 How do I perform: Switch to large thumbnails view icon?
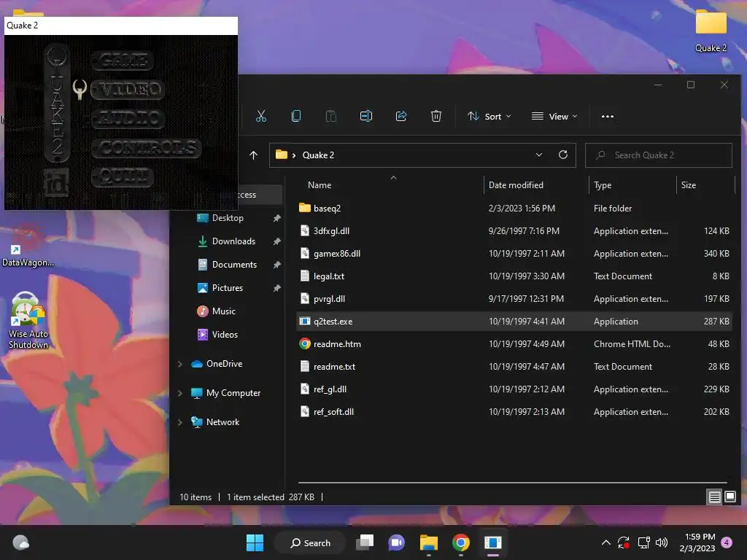pos(729,497)
